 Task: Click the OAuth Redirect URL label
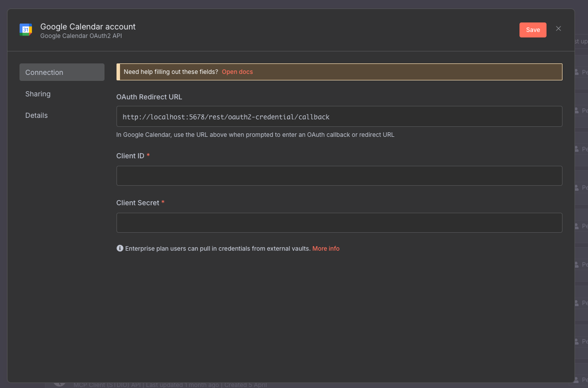[x=149, y=97]
